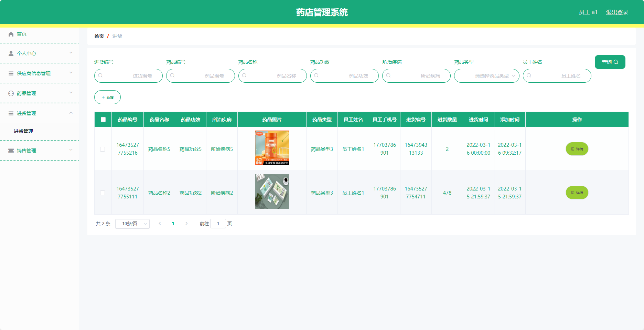This screenshot has height=330, width=644.
Task: Focus the 药品功效 input field
Action: [x=344, y=76]
